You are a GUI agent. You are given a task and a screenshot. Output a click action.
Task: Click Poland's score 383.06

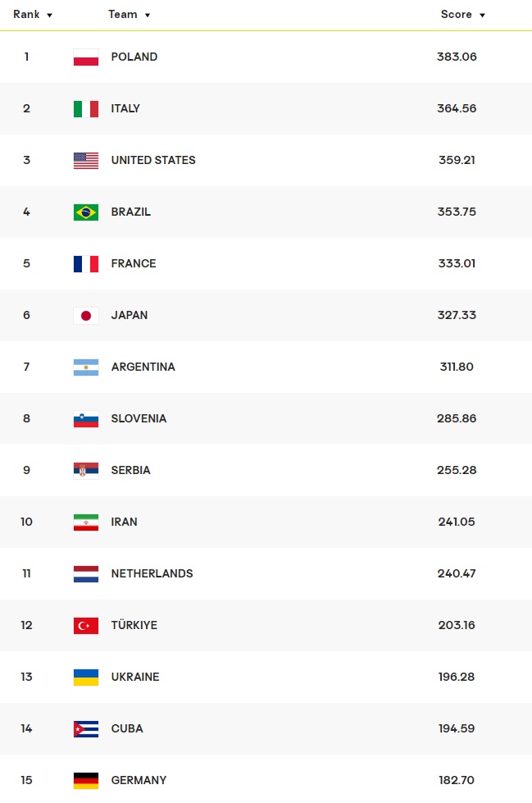pos(457,57)
